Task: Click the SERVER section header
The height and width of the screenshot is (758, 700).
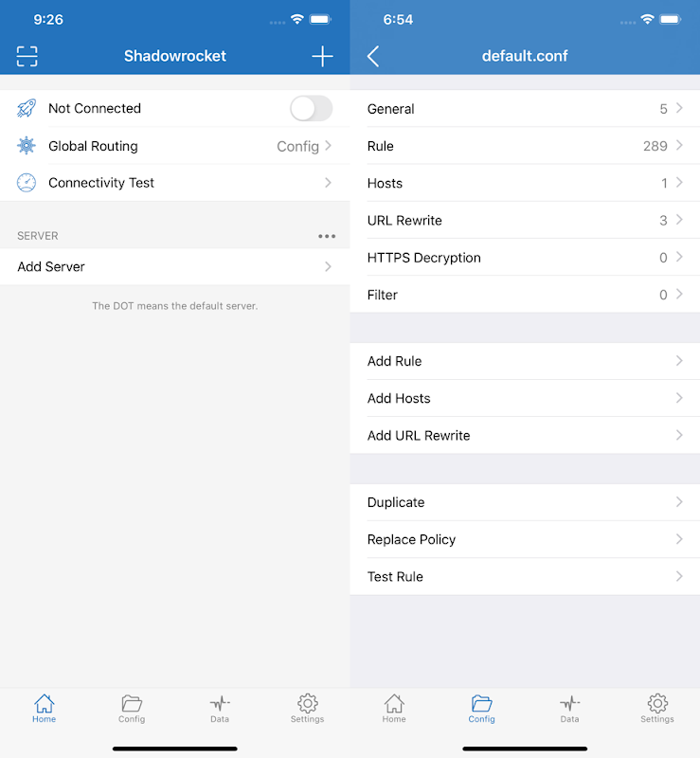Action: [x=38, y=236]
